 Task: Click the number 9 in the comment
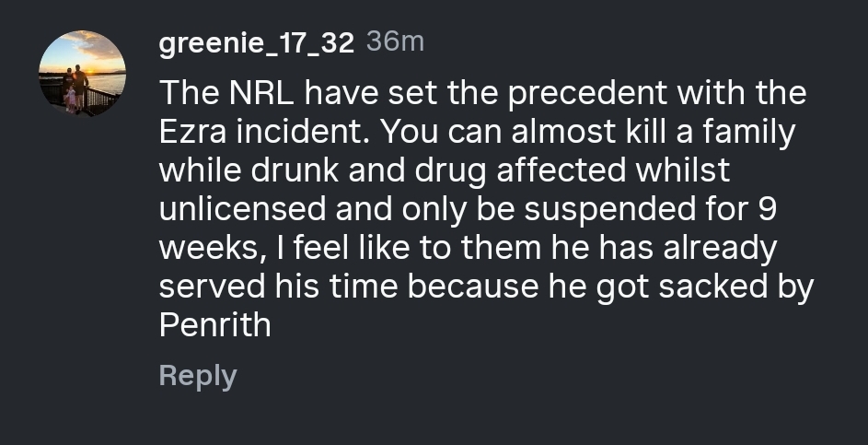click(768, 209)
